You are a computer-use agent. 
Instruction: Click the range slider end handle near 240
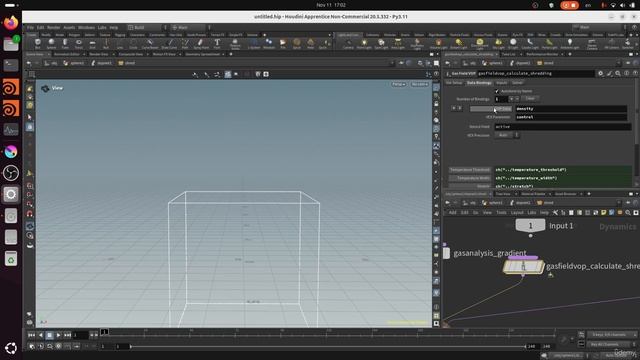(525, 347)
